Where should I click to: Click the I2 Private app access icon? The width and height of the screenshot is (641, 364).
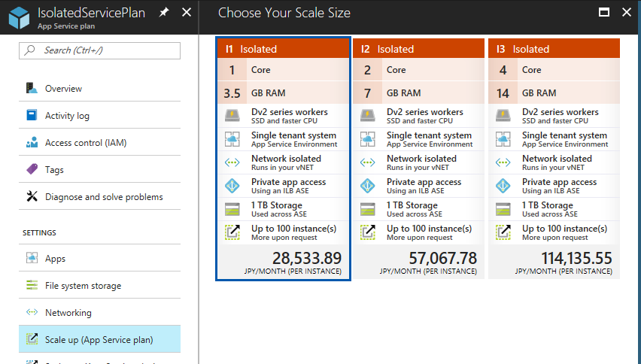click(367, 186)
